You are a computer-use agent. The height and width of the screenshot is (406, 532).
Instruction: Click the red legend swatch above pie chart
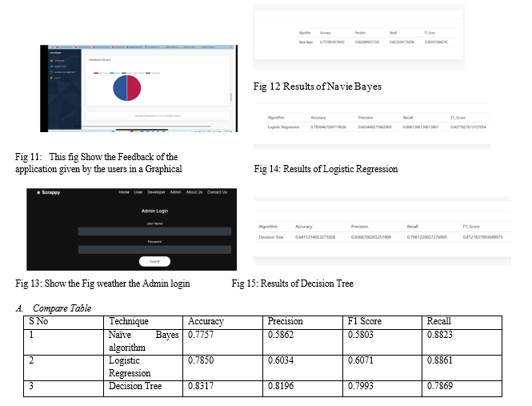96,73
